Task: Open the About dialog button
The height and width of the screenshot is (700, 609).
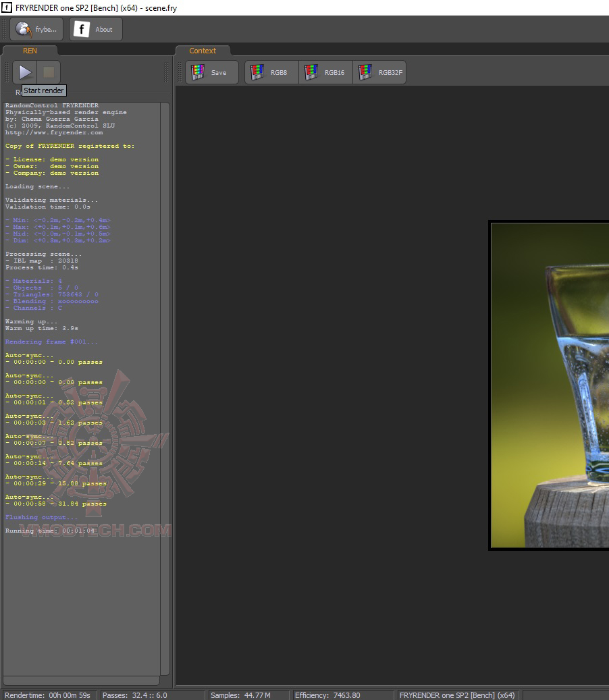Action: [x=96, y=30]
